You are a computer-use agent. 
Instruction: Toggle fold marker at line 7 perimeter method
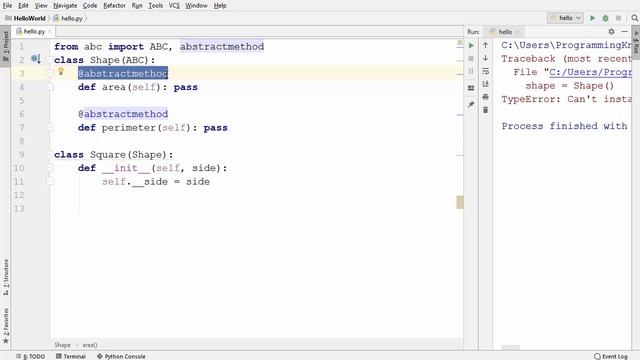[49, 127]
